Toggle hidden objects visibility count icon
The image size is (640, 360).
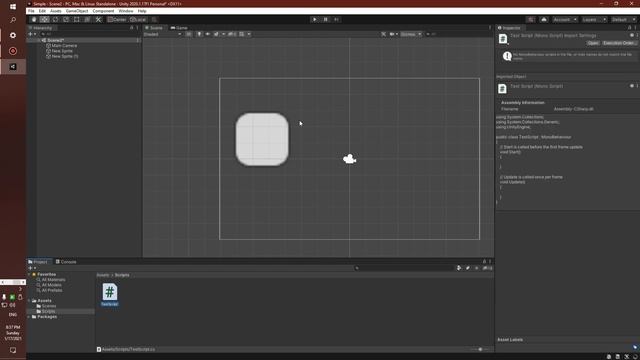point(232,34)
